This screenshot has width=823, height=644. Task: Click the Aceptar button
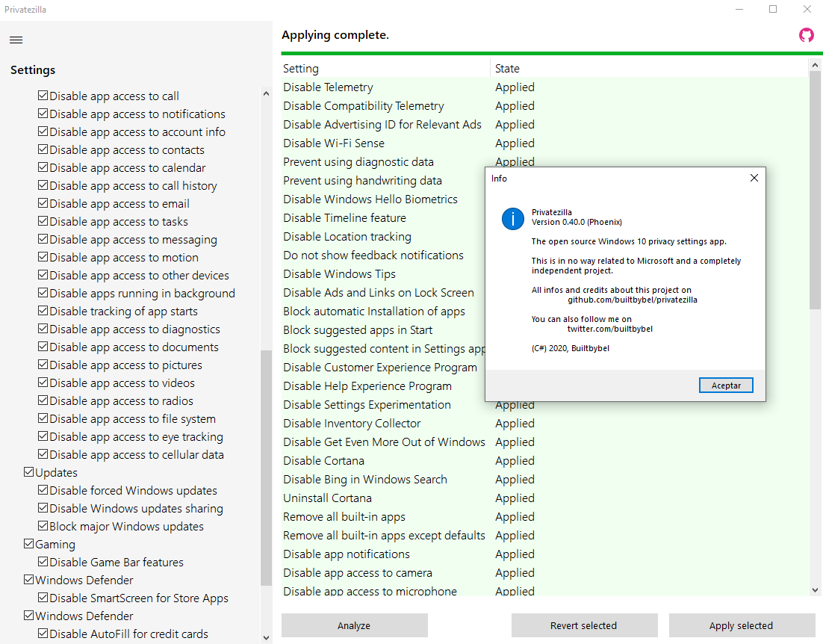[x=726, y=386]
